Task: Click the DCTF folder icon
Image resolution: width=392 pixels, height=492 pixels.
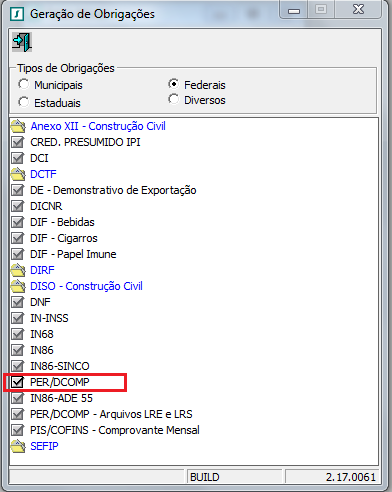Action: pos(18,174)
